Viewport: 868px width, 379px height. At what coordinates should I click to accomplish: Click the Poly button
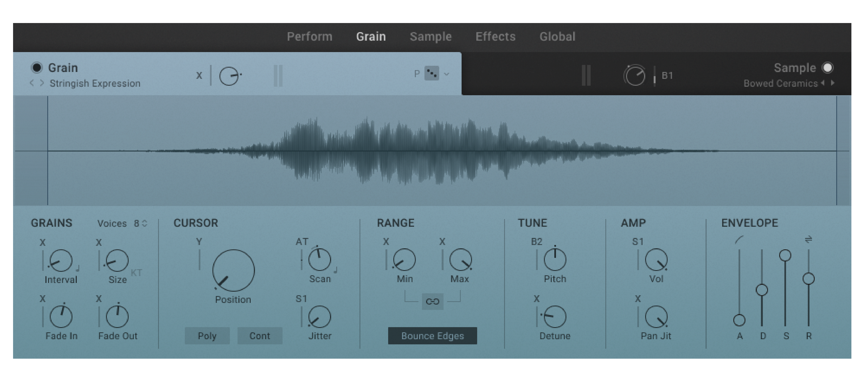207,336
